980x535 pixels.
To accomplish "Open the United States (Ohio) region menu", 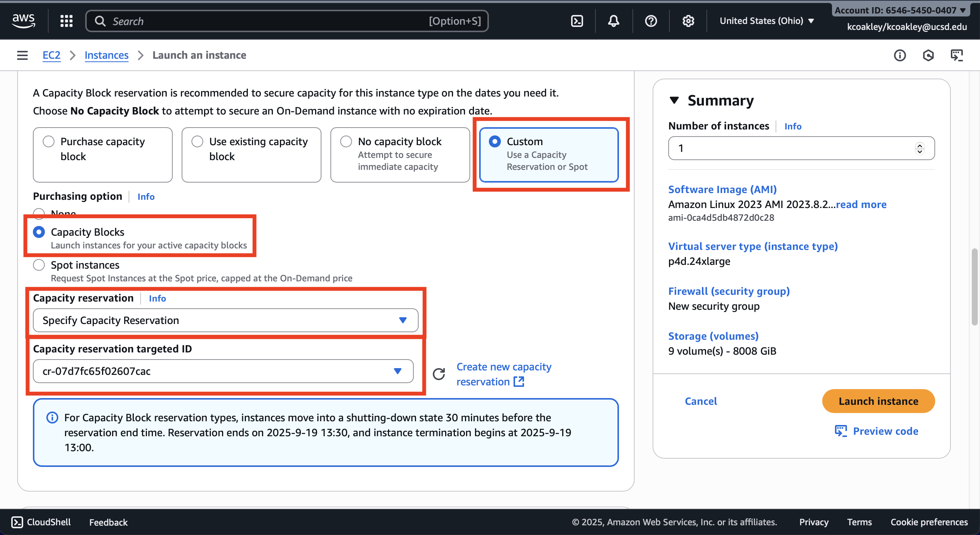I will coord(766,21).
